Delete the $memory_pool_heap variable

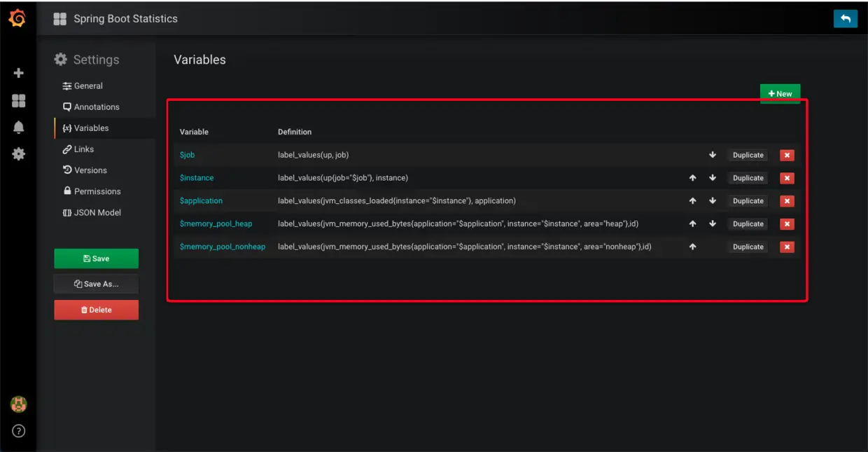click(x=787, y=224)
